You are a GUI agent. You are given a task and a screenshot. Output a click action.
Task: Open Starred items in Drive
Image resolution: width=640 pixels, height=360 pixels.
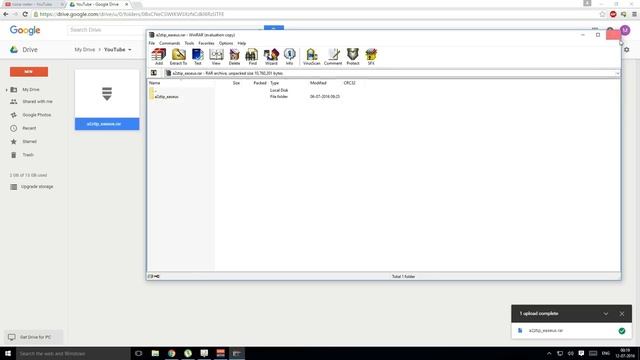tap(29, 142)
